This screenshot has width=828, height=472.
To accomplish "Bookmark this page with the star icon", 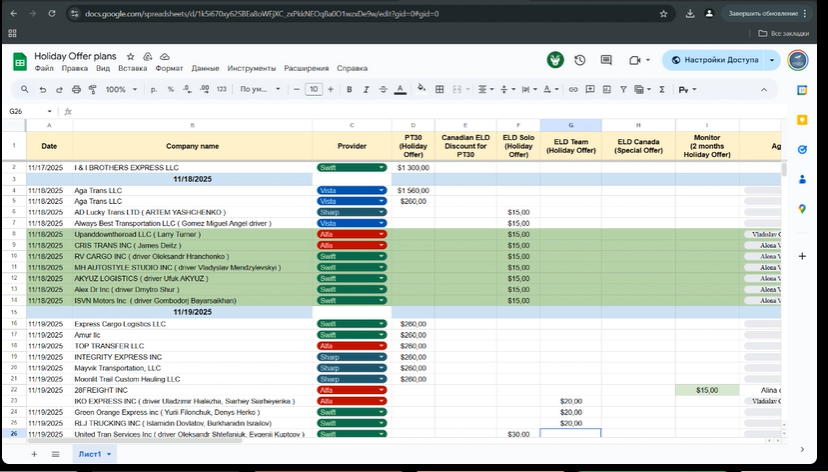I will [x=664, y=14].
